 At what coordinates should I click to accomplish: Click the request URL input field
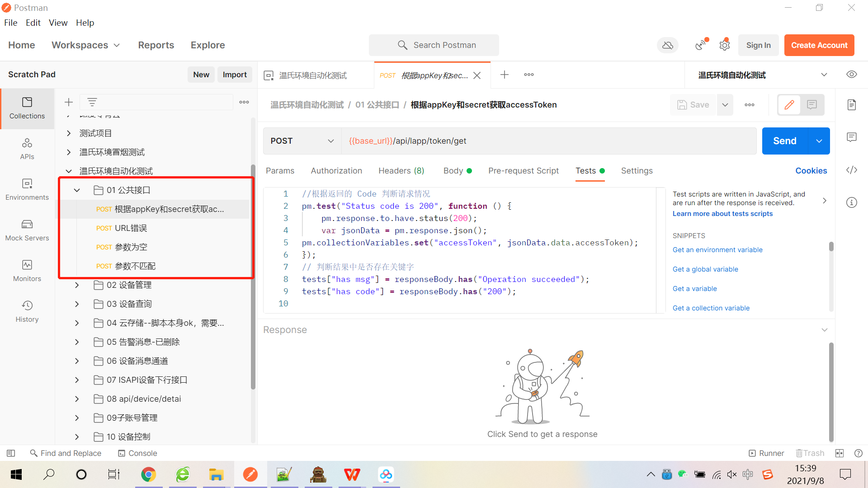[547, 141]
